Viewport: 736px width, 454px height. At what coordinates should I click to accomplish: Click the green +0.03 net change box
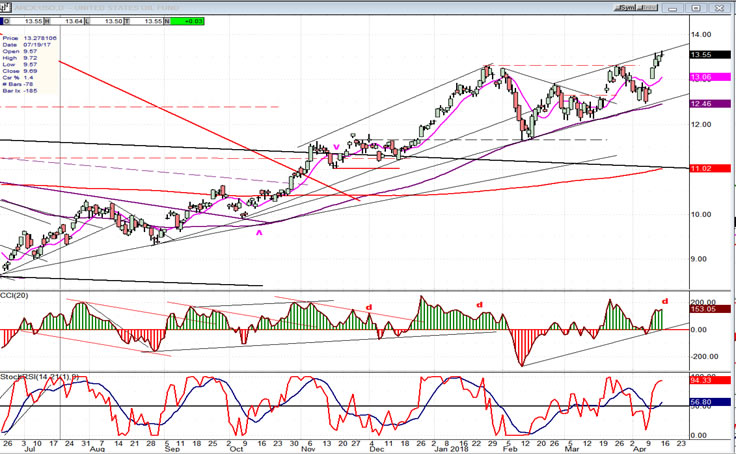point(194,20)
